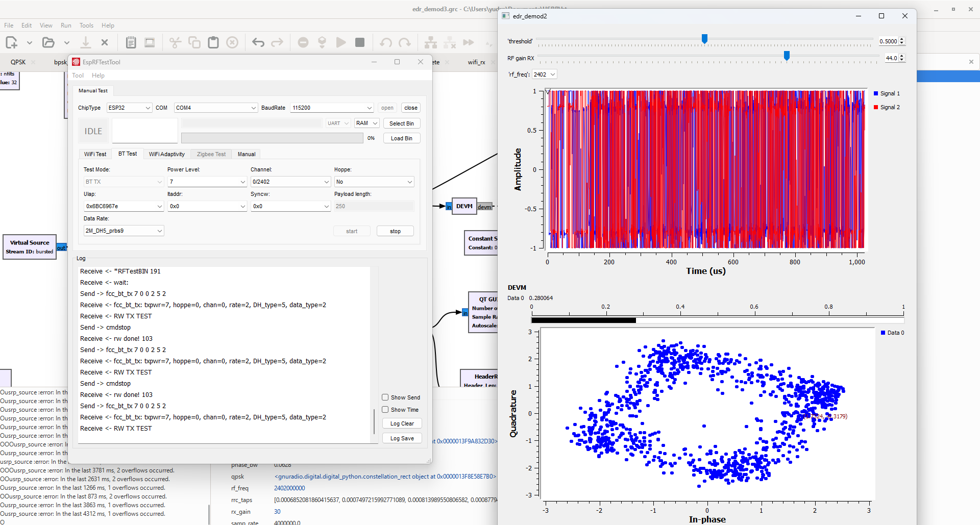Click the toggle flowgraph properties notepad icon
Screen dimensions: 980x525
click(x=131, y=42)
